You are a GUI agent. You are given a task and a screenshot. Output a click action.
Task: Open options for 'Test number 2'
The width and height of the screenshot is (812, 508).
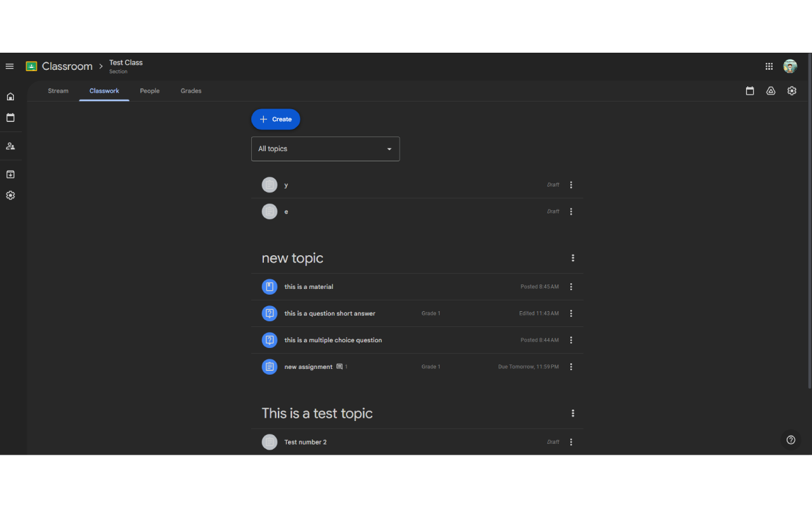(x=571, y=442)
